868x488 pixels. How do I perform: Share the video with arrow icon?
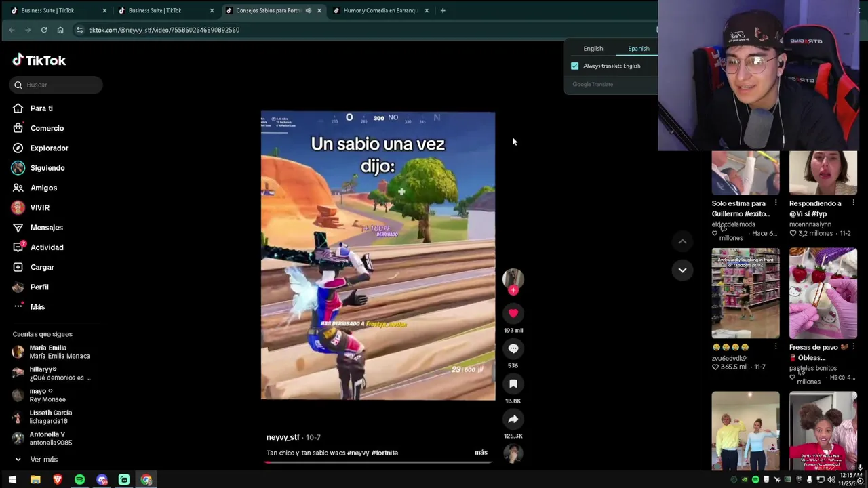(x=513, y=419)
